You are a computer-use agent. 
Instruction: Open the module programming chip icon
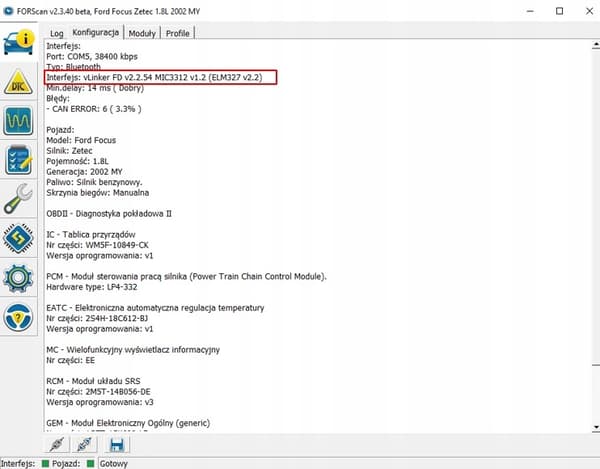[x=18, y=238]
